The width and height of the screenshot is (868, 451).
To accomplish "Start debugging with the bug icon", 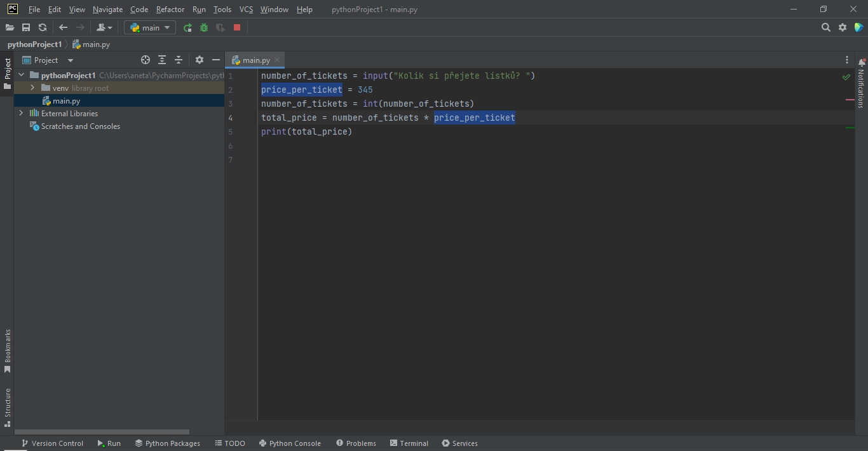I will tap(203, 27).
